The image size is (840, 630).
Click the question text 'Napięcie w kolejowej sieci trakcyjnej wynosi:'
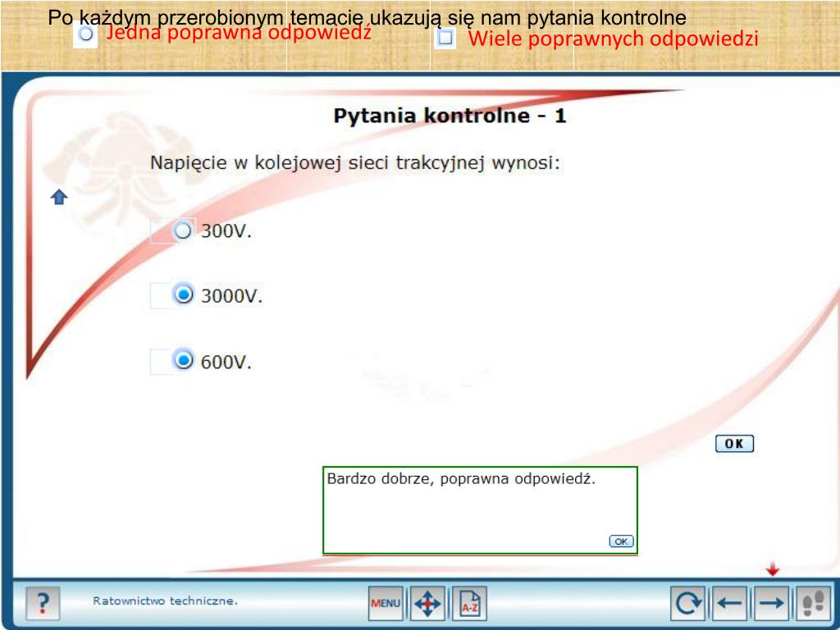pyautogui.click(x=354, y=163)
